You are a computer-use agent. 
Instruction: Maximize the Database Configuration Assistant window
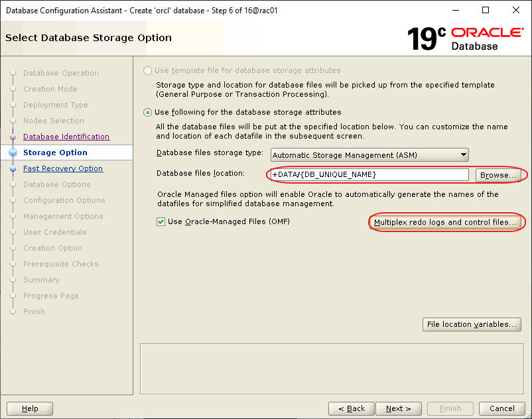[x=486, y=10]
